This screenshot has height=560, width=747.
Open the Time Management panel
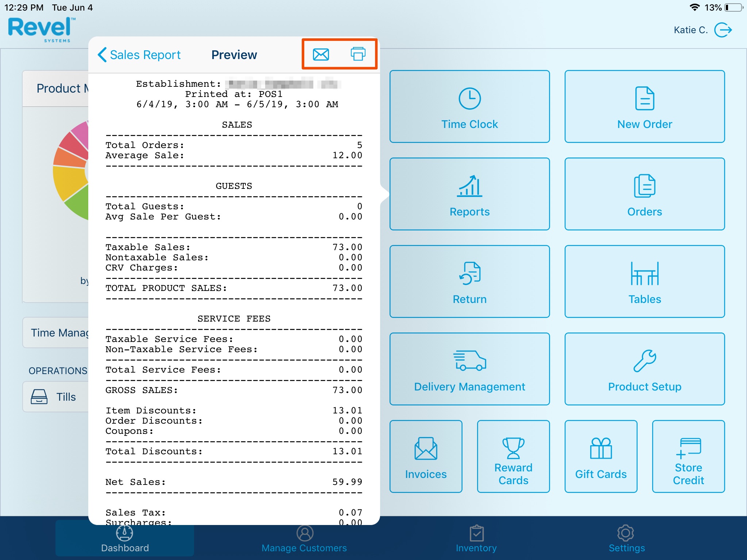[55, 332]
